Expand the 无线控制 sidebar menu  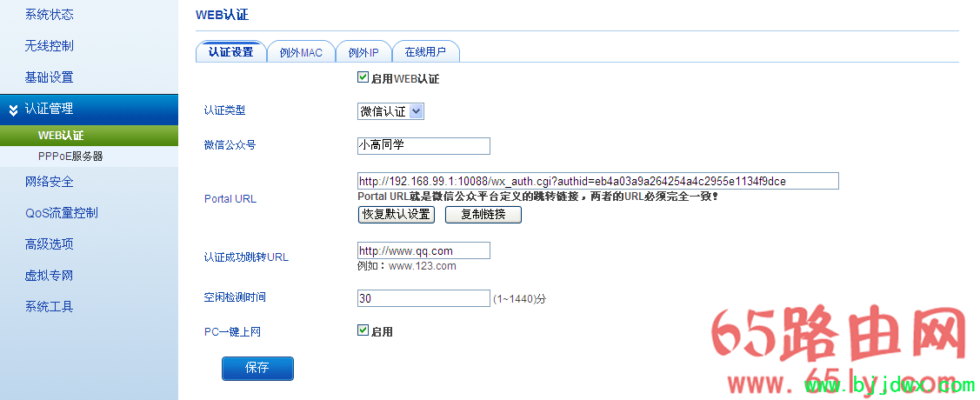pos(49,46)
